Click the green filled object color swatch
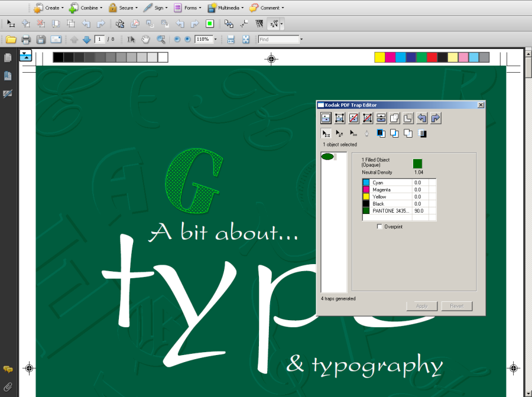 417,164
